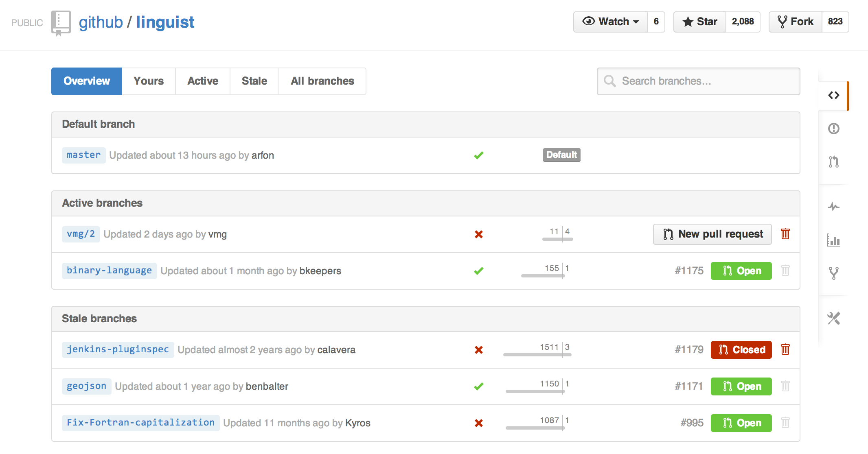Click the jenkins-pluginspec ahead-behind bar 1511|3

click(537, 350)
